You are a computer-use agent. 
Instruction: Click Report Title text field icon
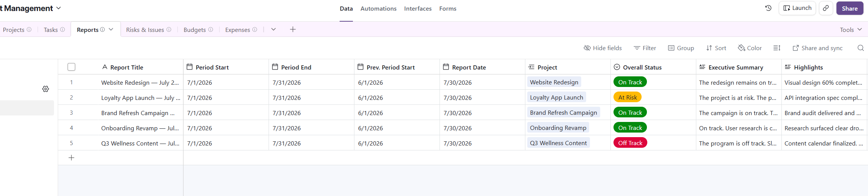[x=105, y=67]
